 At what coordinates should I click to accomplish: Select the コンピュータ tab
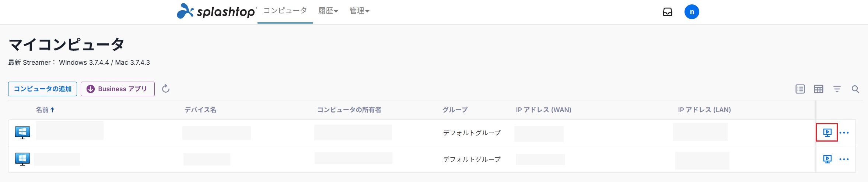click(285, 11)
